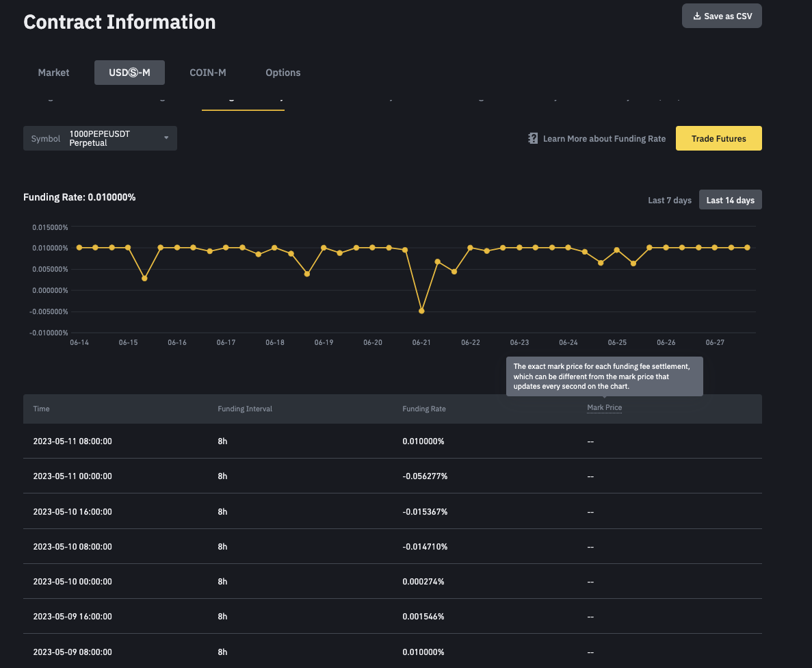
Task: Click the Time column header
Action: (42, 409)
